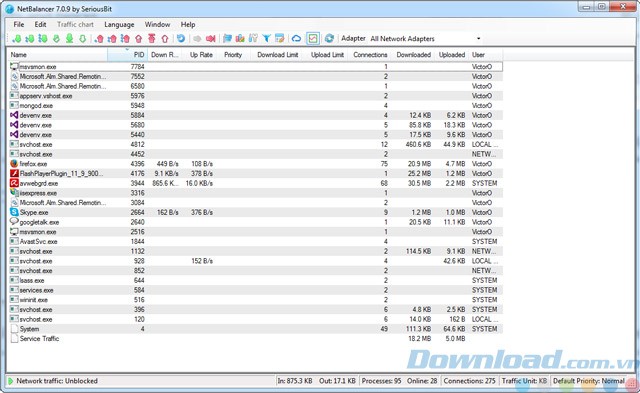This screenshot has height=393, width=640.
Task: Click the red upload arrow with top bar
Action: pyautogui.click(x=152, y=39)
